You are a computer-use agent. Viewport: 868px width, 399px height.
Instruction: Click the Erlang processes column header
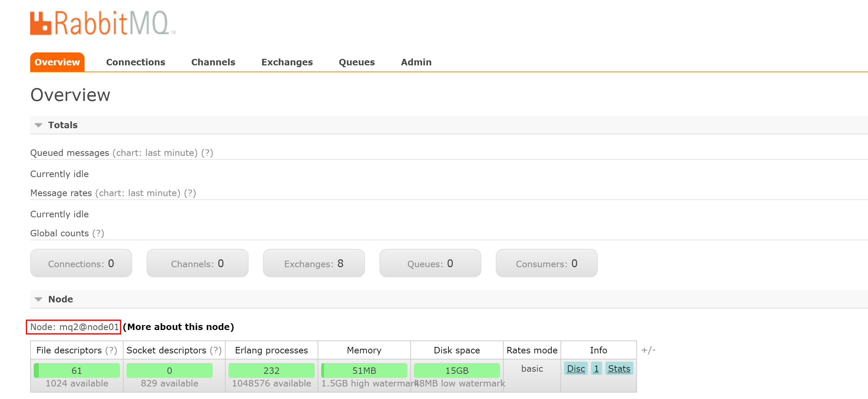click(x=272, y=350)
